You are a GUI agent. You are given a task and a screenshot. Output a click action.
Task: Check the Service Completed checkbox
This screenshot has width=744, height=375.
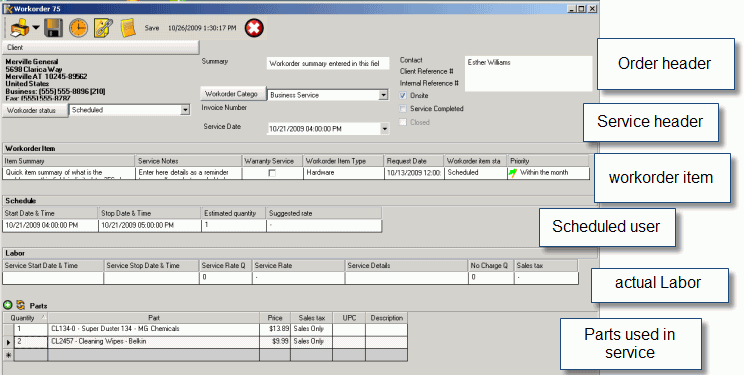tap(403, 109)
